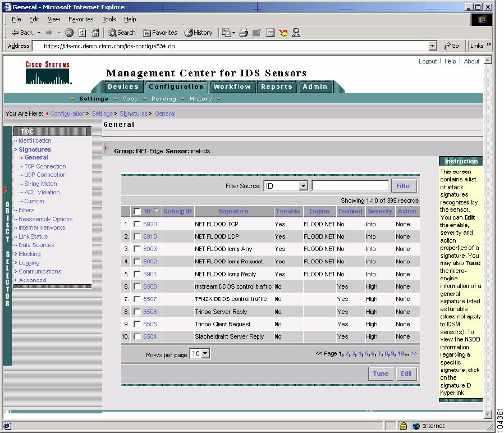The image size is (504, 433).
Task: Expand the Logging TOC section
Action: click(x=15, y=262)
